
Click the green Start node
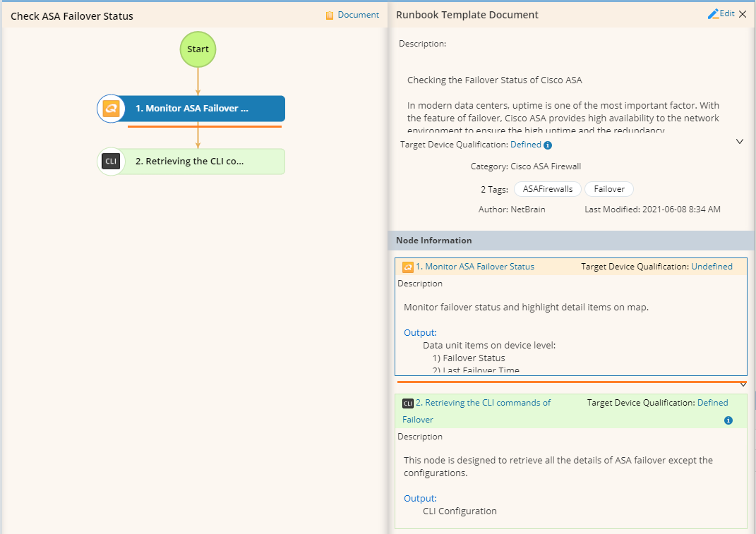tap(198, 49)
